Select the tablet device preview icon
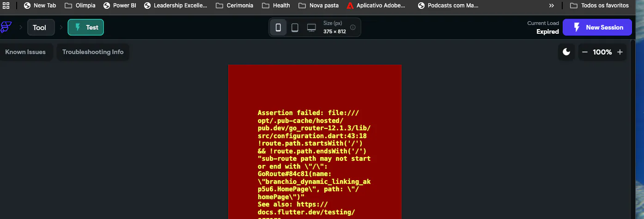 click(295, 28)
